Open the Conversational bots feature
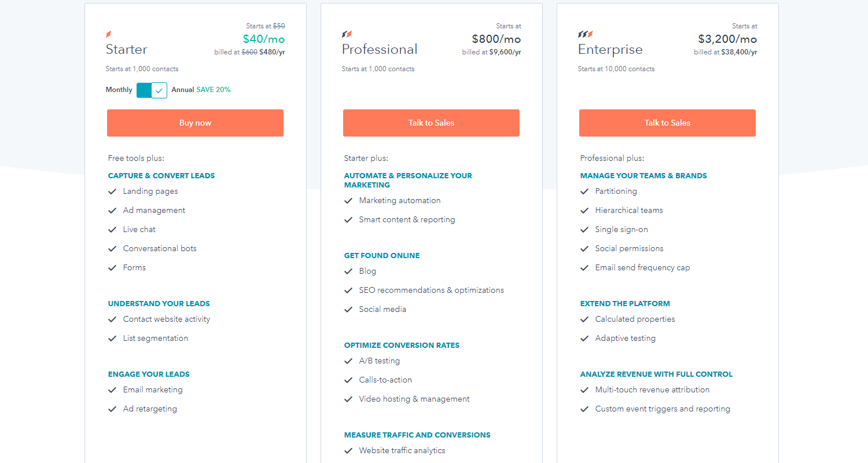 tap(160, 248)
